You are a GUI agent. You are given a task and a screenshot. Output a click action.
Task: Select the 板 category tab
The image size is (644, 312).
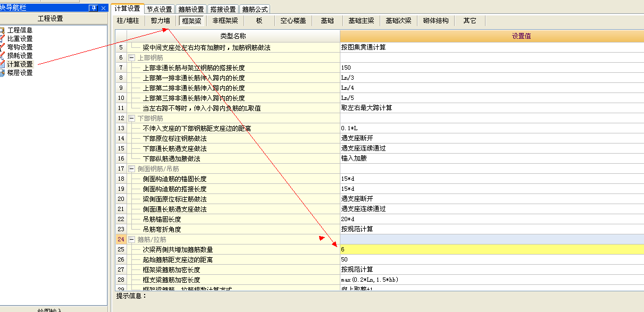[x=259, y=21]
